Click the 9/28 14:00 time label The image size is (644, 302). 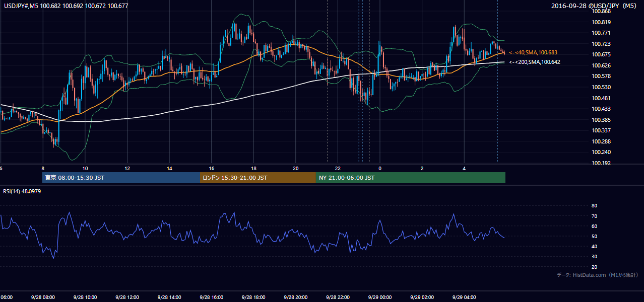[169, 297]
